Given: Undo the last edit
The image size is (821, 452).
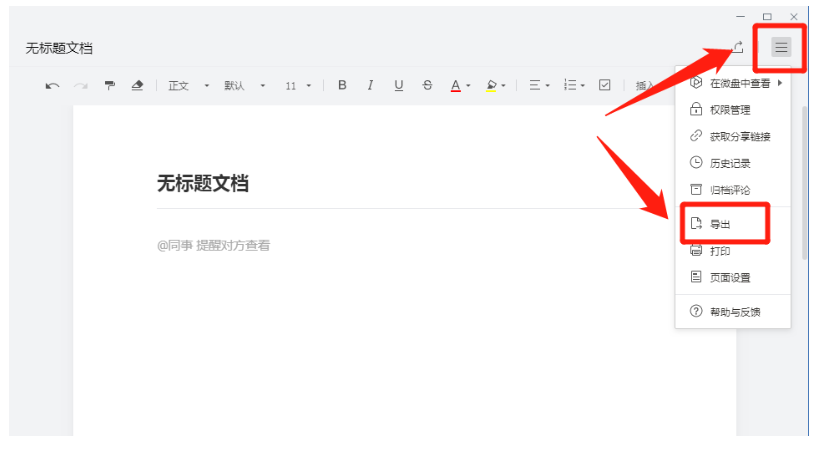Looking at the screenshot, I should [52, 85].
